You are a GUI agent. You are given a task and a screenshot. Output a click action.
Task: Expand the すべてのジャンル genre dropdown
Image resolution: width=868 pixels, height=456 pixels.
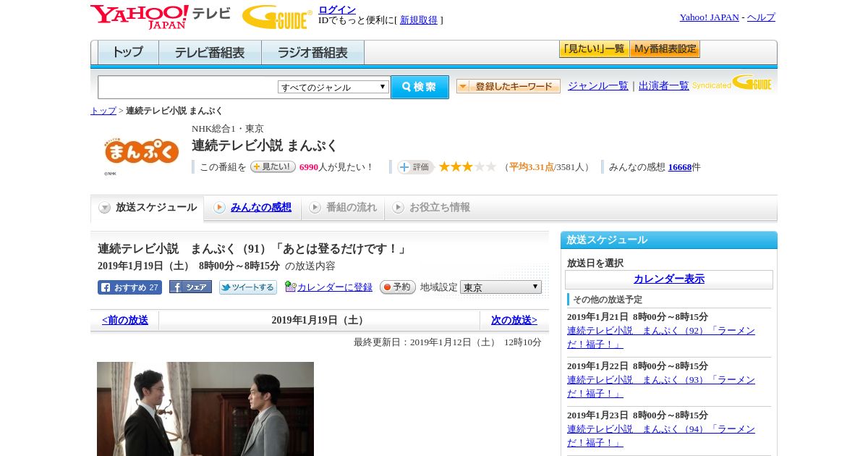pos(333,87)
